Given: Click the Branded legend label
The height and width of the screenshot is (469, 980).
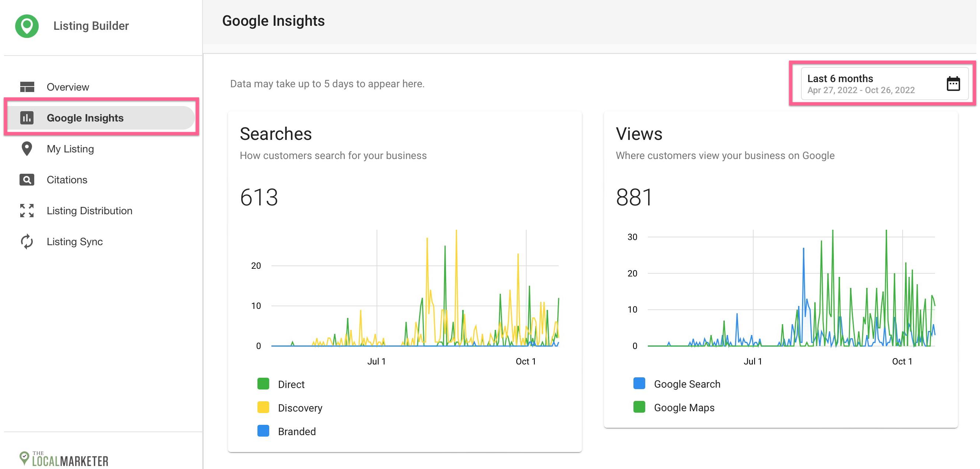Looking at the screenshot, I should click(x=297, y=432).
